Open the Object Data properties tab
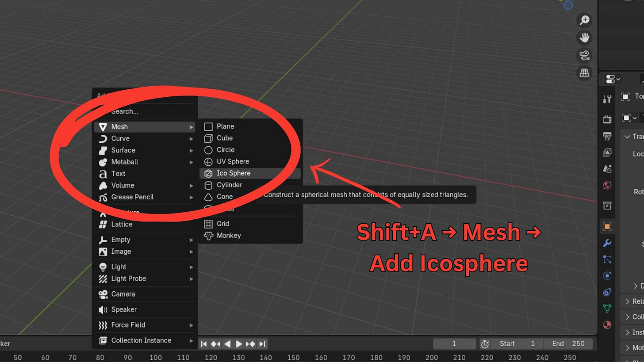644x362 pixels. (607, 309)
